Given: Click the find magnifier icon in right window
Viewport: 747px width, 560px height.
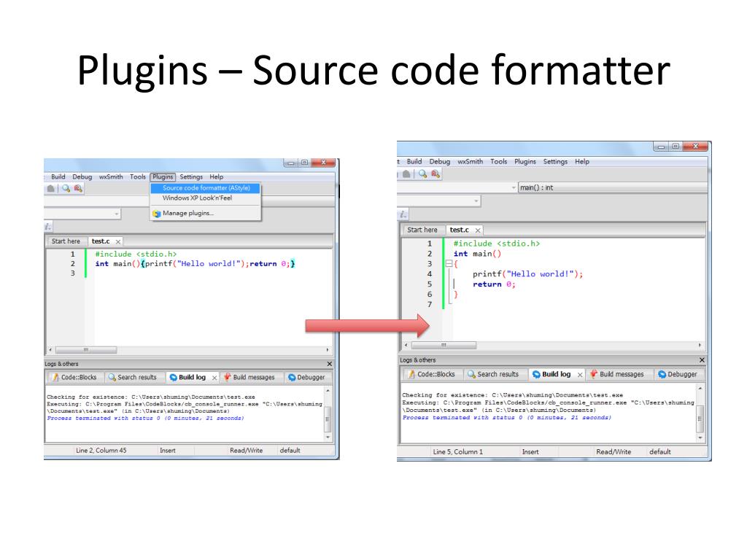Looking at the screenshot, I should tap(422, 174).
